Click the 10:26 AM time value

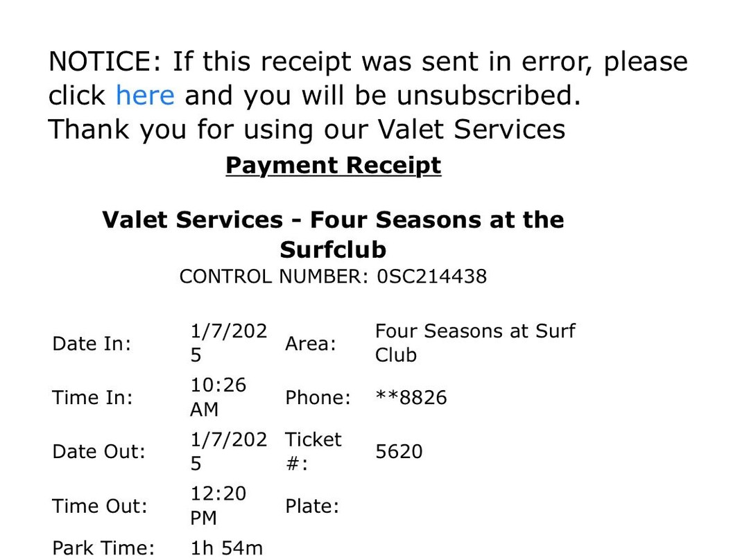218,397
